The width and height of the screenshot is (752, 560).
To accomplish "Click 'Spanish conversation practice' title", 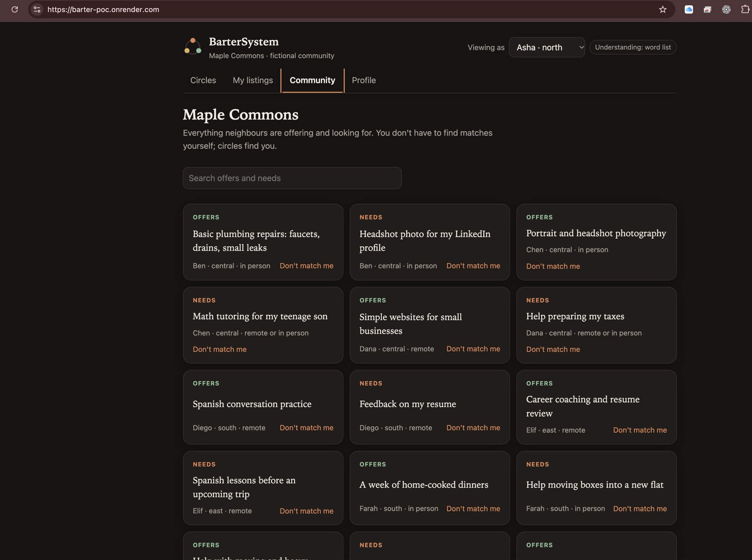I will 252,404.
